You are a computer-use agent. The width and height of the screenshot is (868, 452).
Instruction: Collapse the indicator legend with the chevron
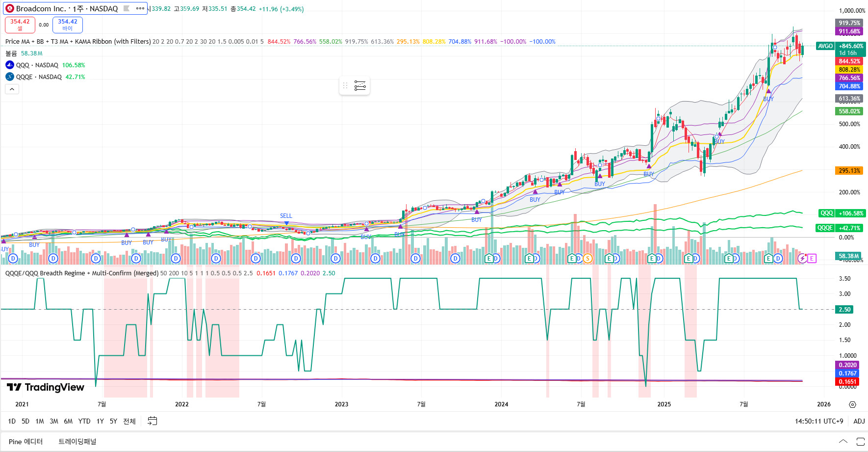[12, 89]
